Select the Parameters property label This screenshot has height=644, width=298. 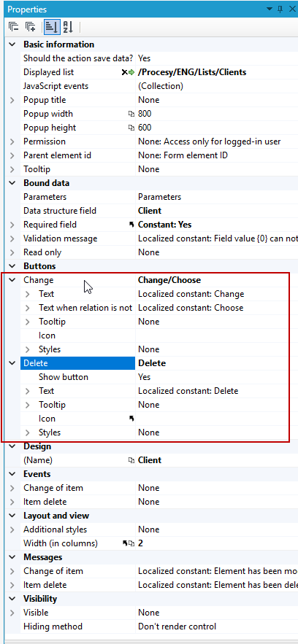pos(45,197)
